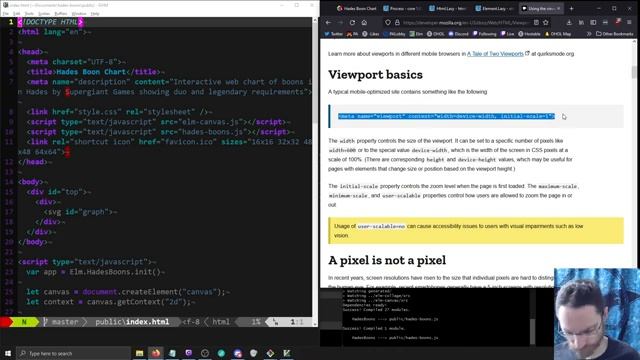Open File Explorer from the taskbar
Viewport: 640px width, 360px height.
pos(140,353)
